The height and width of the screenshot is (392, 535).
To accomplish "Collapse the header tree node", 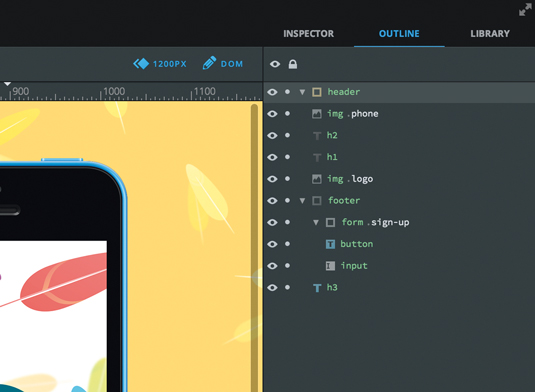I will (302, 92).
